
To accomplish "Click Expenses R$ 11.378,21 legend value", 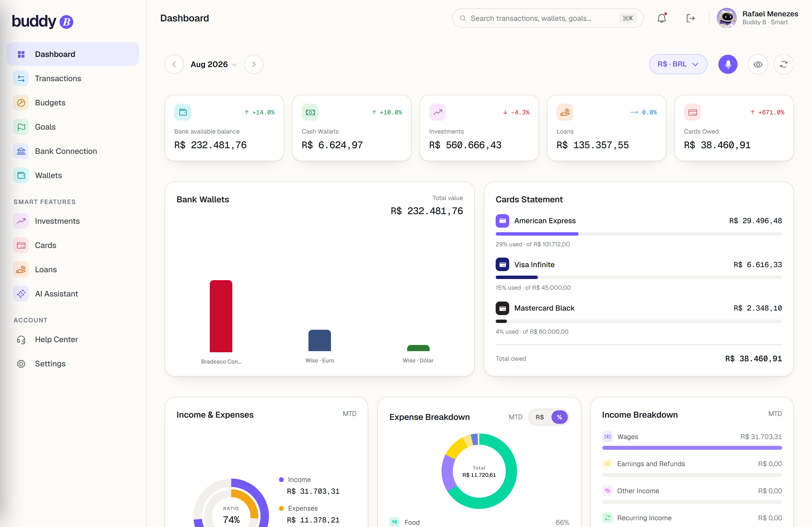I will (x=313, y=520).
